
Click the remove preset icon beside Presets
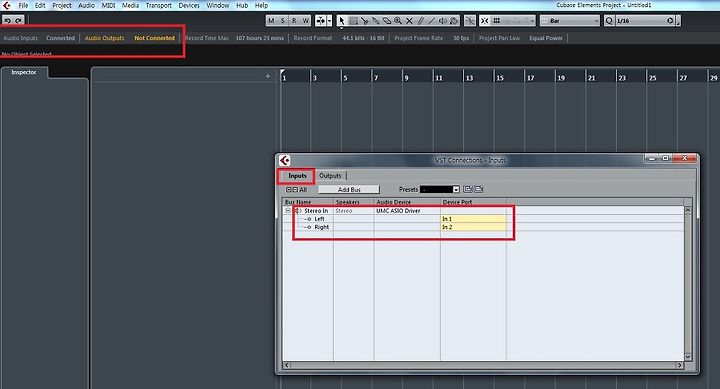point(478,189)
